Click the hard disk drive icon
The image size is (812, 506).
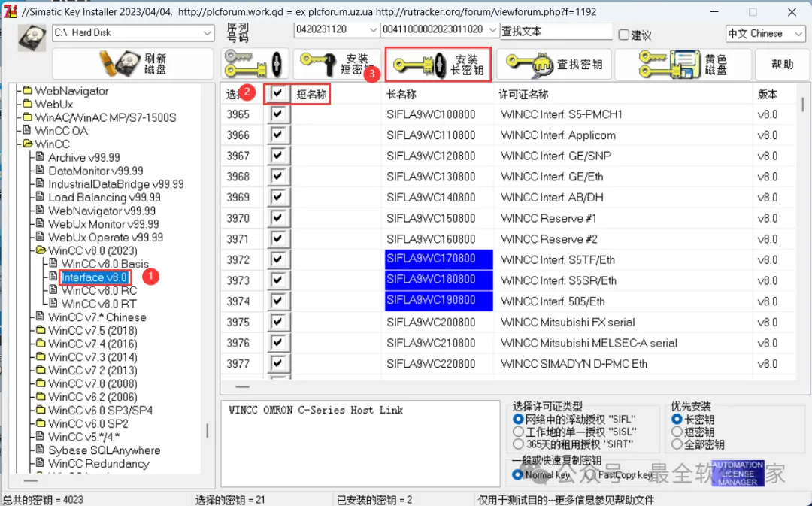32,38
